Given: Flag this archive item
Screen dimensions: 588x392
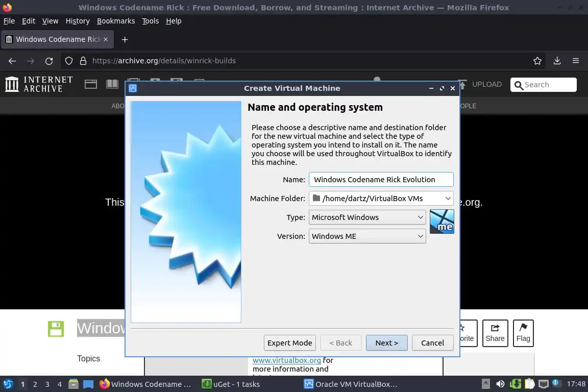Looking at the screenshot, I should (x=523, y=333).
